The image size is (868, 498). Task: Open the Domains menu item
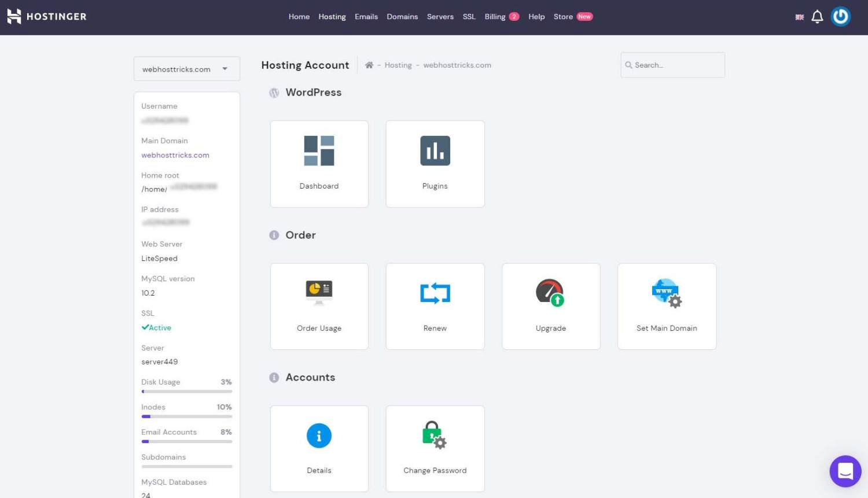pyautogui.click(x=402, y=17)
